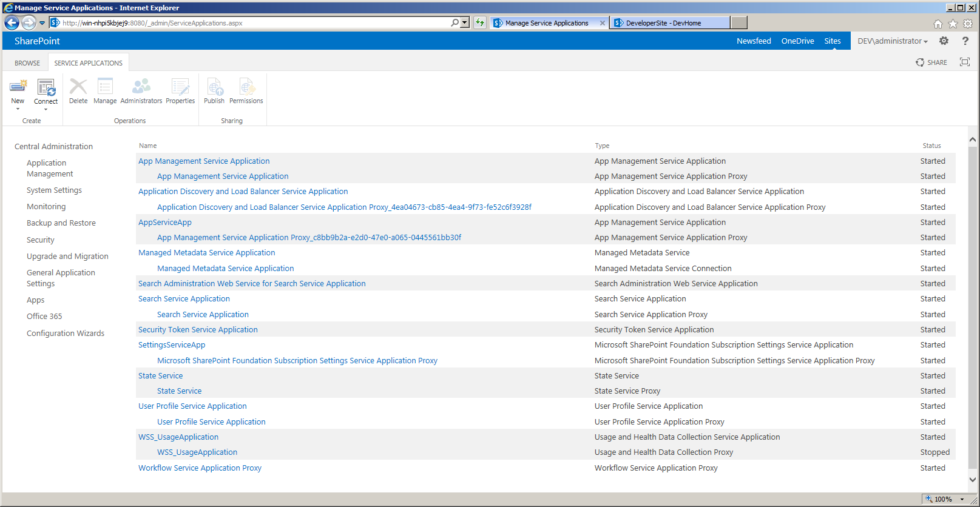The image size is (980, 507).
Task: Open Search Administration Web Service link
Action: 252,283
